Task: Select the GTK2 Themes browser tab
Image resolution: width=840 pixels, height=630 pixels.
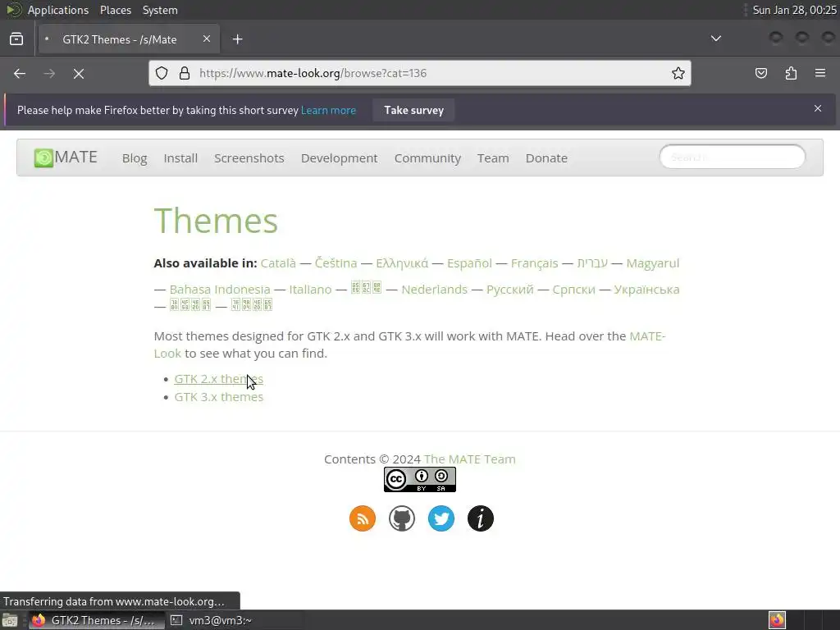Action: tap(129, 39)
